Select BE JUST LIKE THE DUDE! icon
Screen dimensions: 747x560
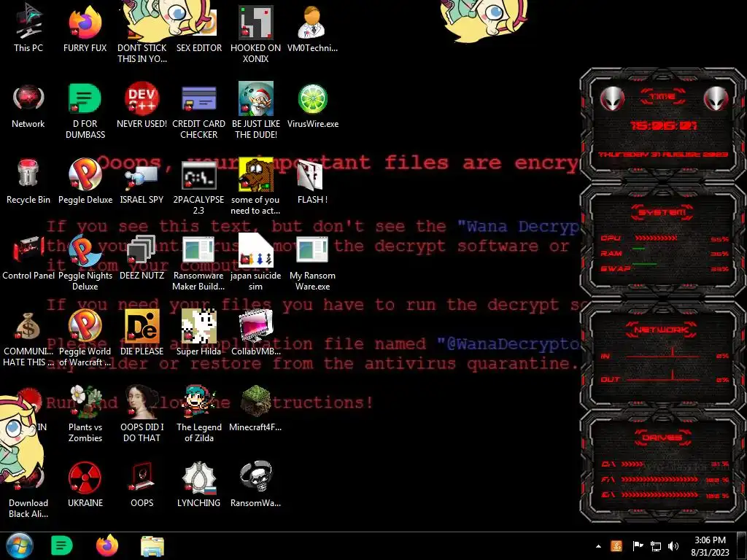256,111
